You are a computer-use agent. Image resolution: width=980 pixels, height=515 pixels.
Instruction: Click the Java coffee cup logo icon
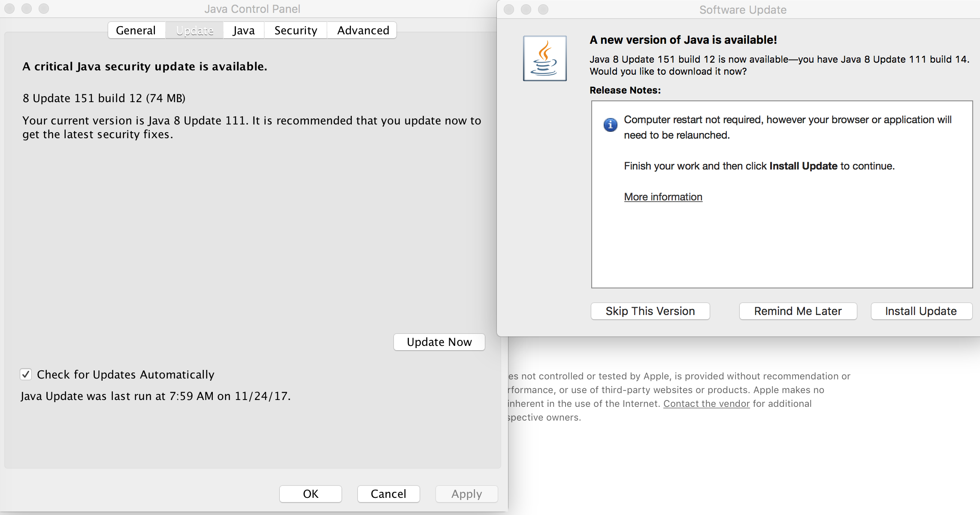544,58
